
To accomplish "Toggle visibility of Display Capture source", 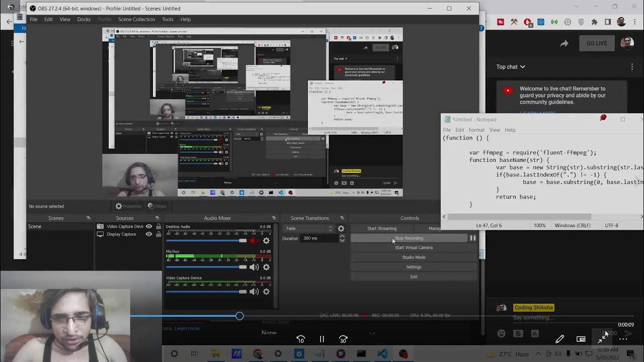I will coord(149,234).
